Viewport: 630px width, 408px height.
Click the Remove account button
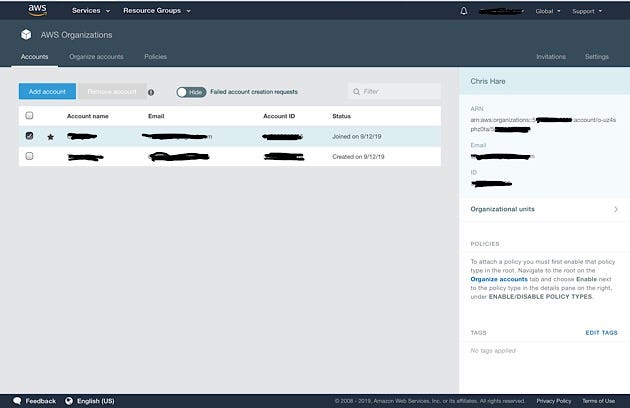click(x=112, y=92)
